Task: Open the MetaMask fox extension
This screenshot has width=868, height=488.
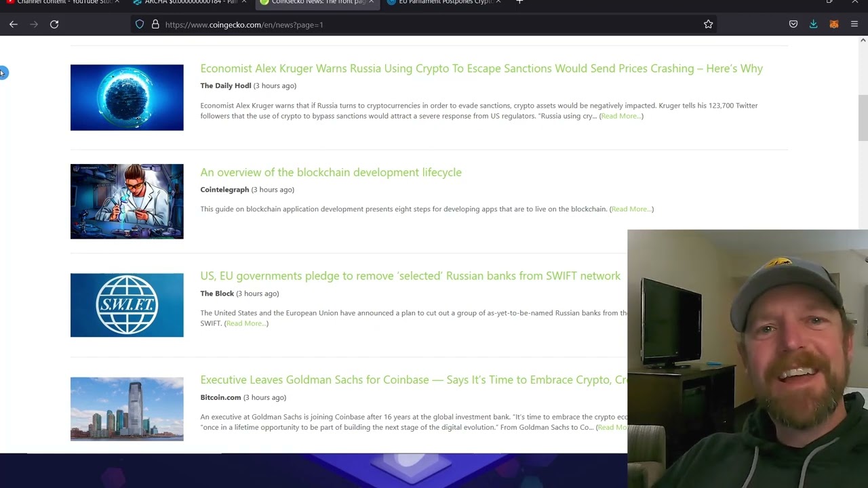Action: coord(834,24)
